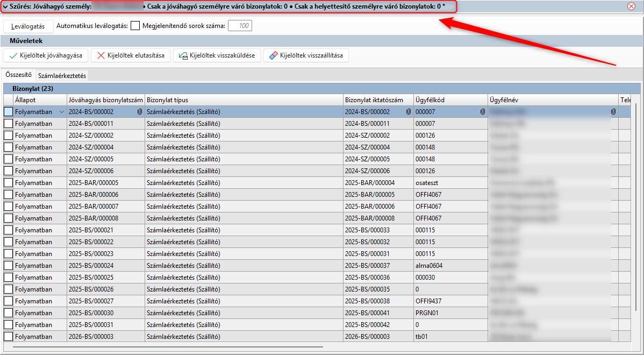The height and width of the screenshot is (355, 644).
Task: Click paperclip icon beside Jóváhagyás 2024-BS/000002
Action: coord(140,111)
